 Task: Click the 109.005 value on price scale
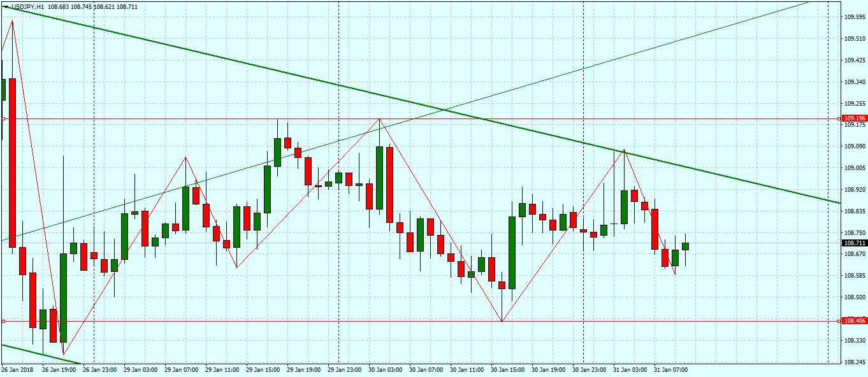click(854, 168)
